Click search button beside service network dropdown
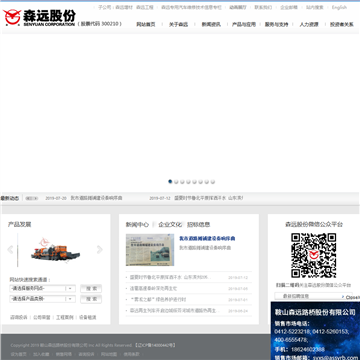 tap(91, 289)
